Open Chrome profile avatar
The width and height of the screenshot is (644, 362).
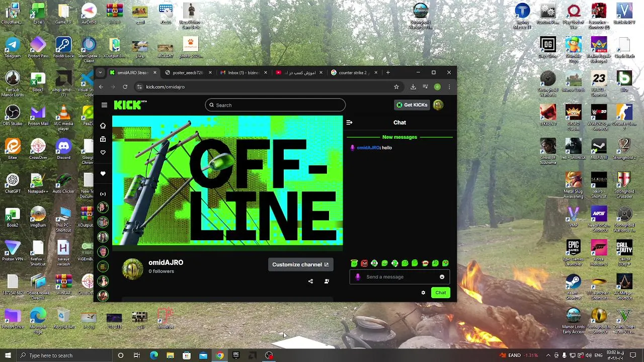(437, 87)
